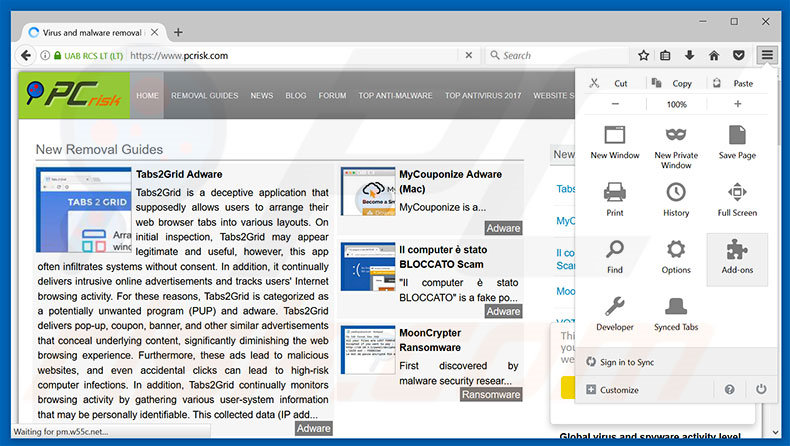Bookmark this page with the star
Viewport: 790px width, 446px height.
tap(643, 55)
